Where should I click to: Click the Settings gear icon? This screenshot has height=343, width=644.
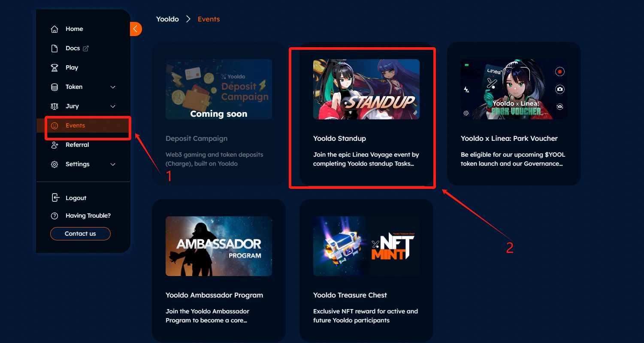(x=54, y=164)
